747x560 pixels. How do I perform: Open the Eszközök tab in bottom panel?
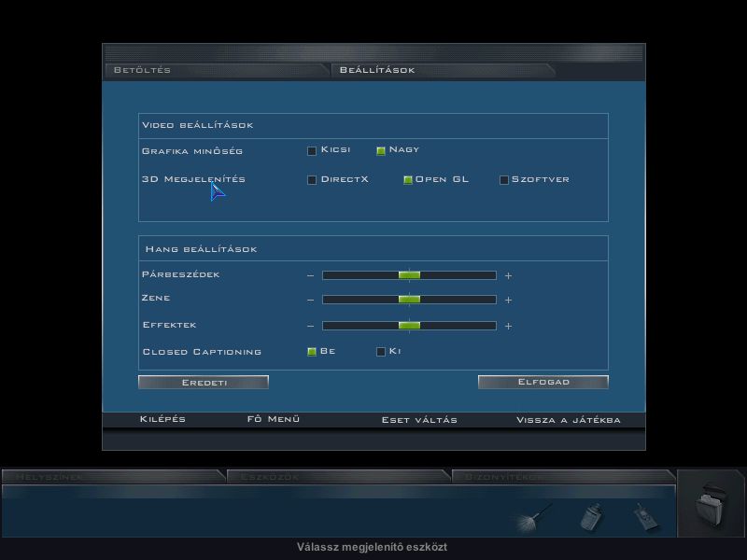[x=270, y=477]
